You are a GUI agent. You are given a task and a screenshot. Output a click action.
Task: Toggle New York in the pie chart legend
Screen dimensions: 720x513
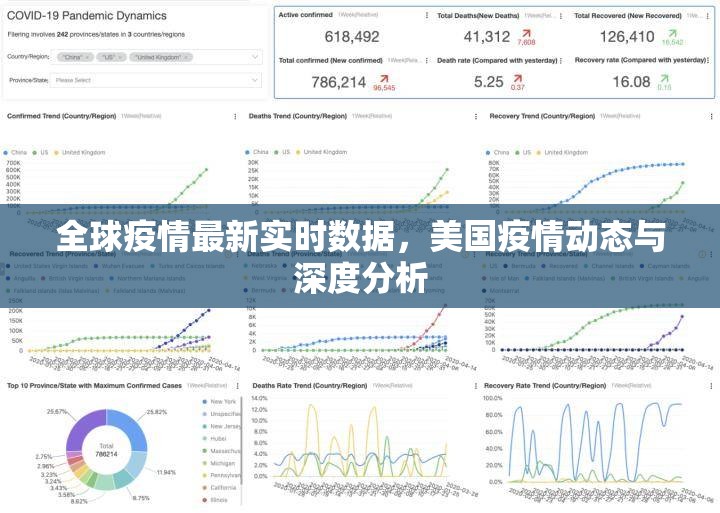222,401
